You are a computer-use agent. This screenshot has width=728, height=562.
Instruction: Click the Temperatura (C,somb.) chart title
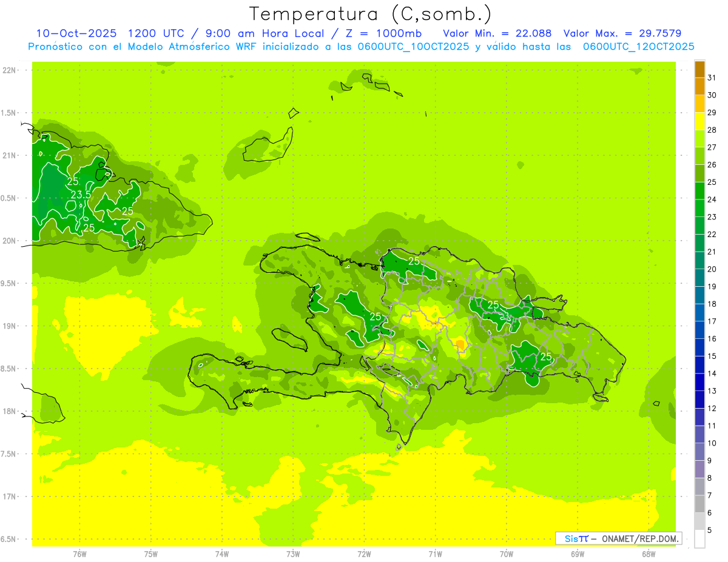point(371,14)
